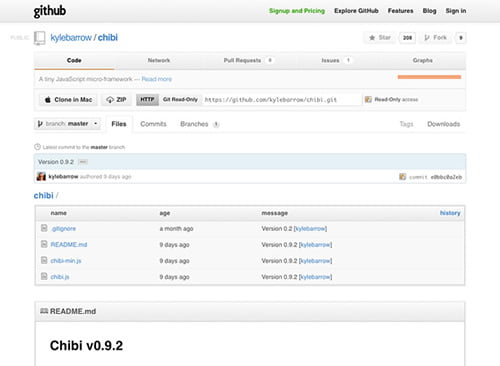Select the Files subtab
The image size is (500, 366).
[x=119, y=124]
